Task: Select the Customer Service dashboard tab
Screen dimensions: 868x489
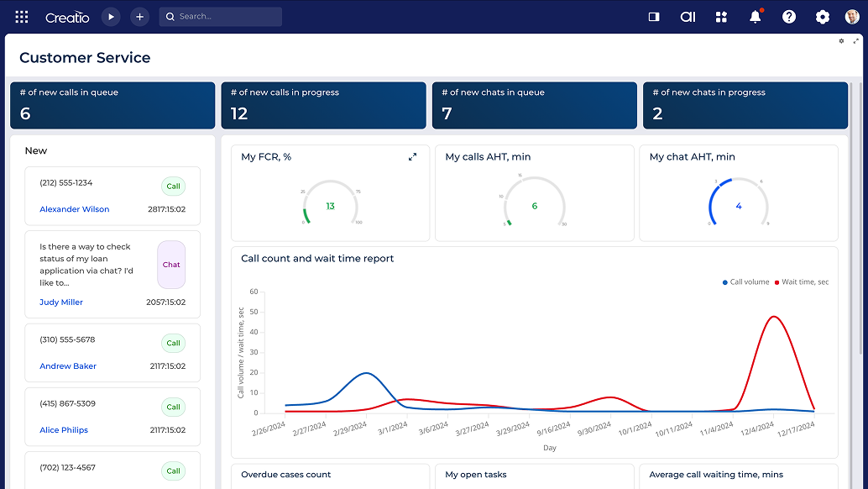Action: click(85, 57)
